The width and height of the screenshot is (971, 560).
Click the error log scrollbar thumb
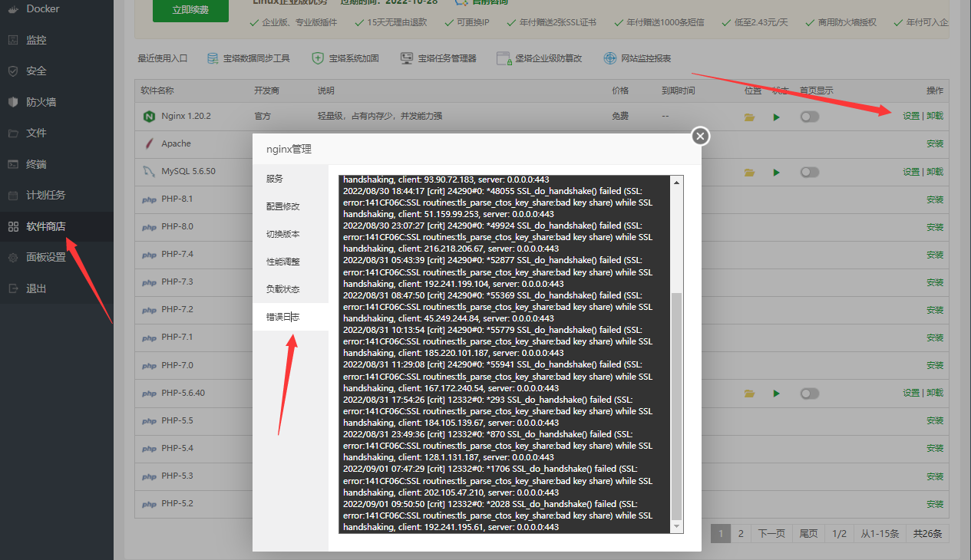676,406
